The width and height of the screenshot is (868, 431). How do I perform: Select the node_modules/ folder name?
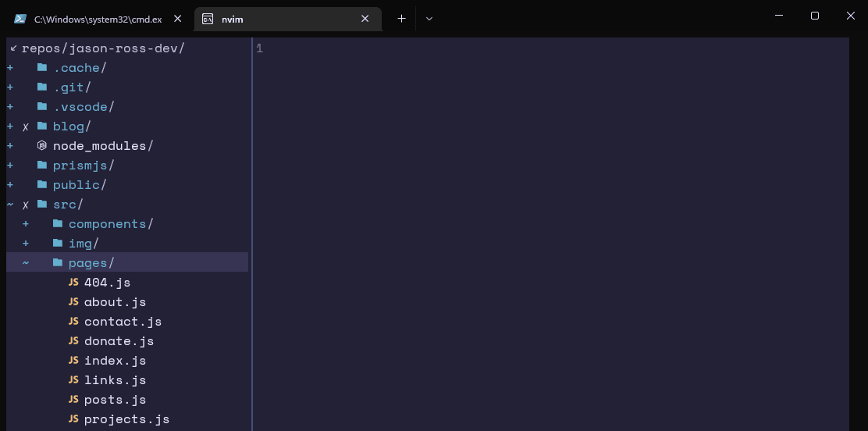tap(103, 146)
